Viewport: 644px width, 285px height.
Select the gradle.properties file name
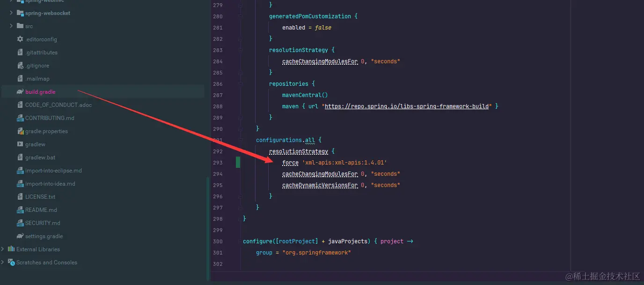pyautogui.click(x=46, y=131)
